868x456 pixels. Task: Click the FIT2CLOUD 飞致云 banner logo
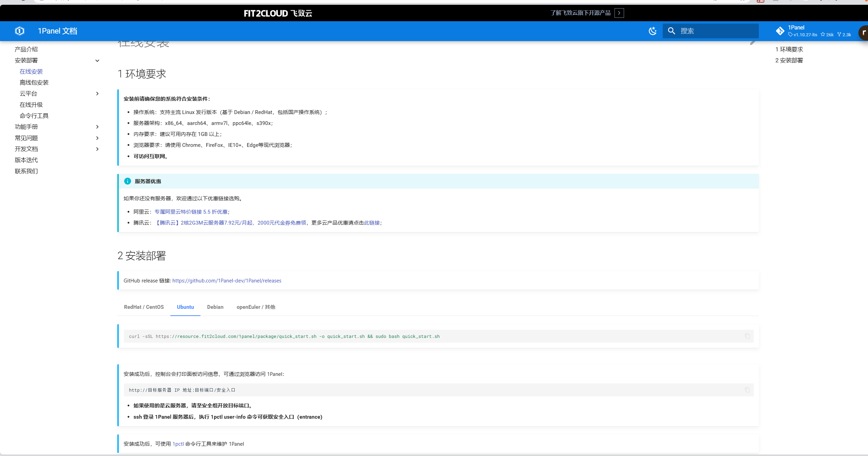click(278, 13)
